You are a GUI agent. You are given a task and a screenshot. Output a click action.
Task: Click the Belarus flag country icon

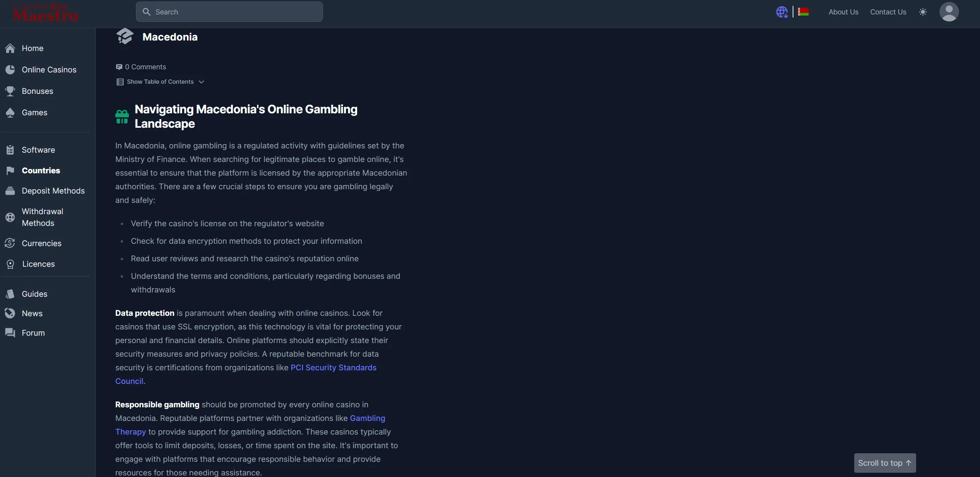click(803, 12)
